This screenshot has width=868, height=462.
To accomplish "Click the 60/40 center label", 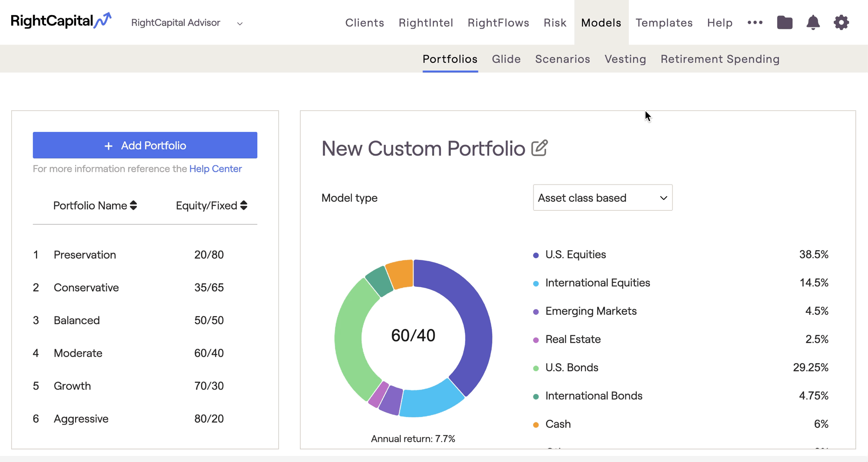I will tap(413, 335).
